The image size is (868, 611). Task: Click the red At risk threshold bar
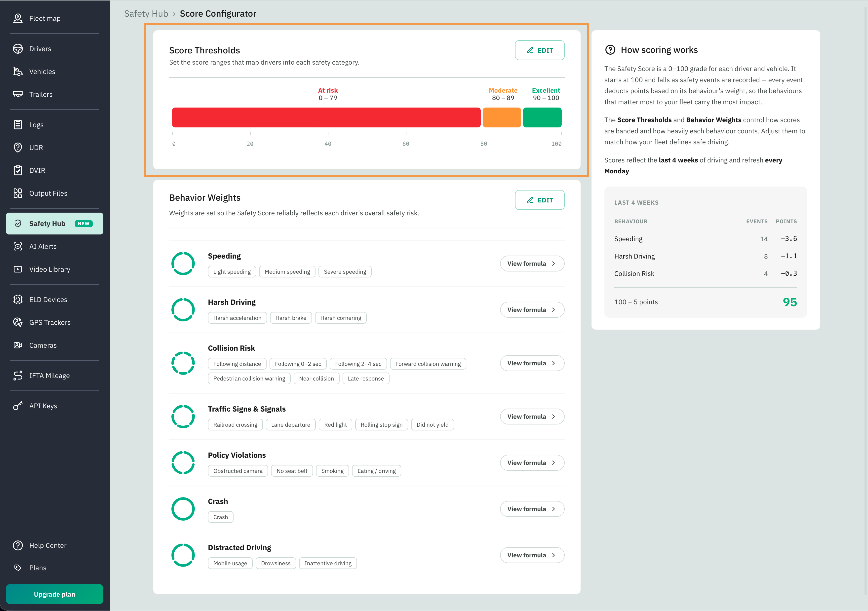[326, 117]
